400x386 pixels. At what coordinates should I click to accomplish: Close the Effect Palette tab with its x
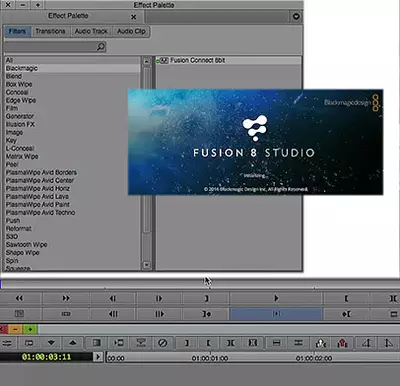coord(133,17)
